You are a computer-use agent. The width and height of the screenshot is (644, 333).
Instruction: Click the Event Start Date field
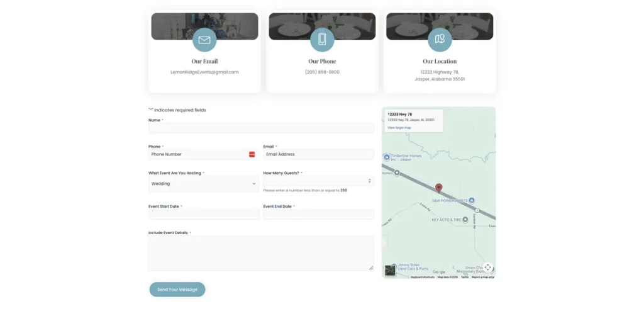click(x=204, y=215)
